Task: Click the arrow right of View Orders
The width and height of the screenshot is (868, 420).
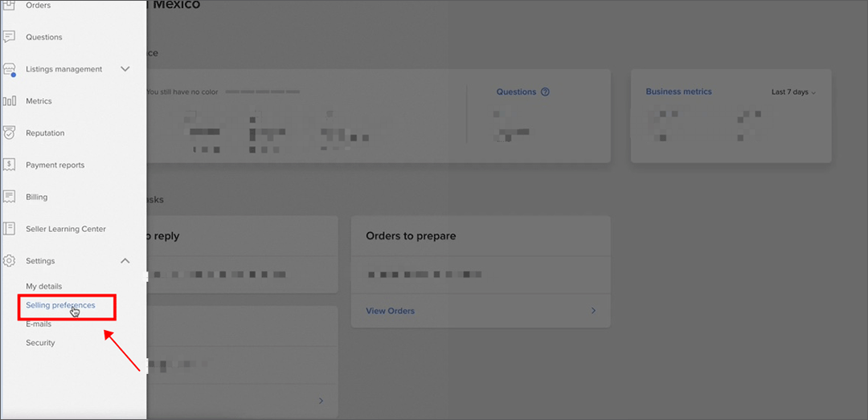Action: (x=594, y=311)
